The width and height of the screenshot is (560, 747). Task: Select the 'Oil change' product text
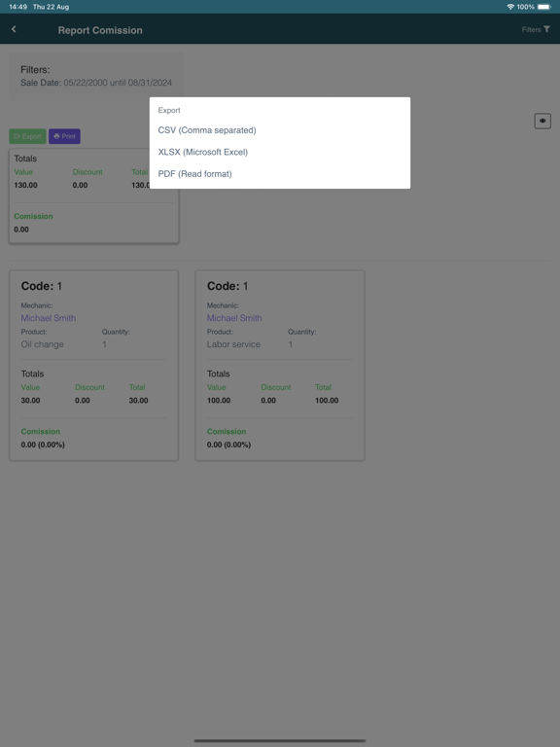[42, 344]
